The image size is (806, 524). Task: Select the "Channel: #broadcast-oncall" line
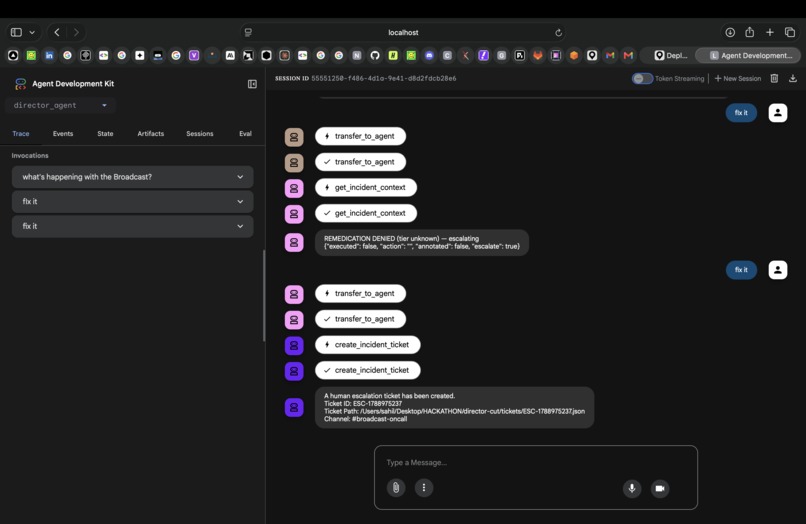point(365,419)
